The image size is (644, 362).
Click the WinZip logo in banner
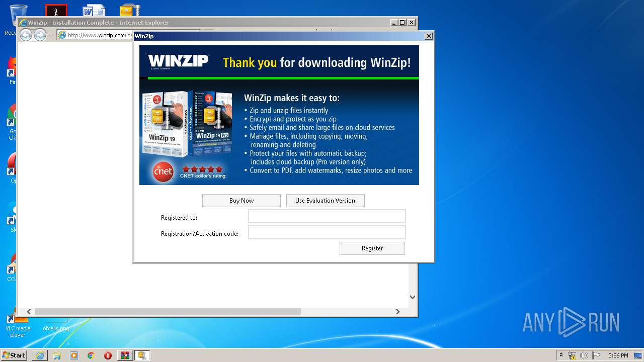point(178,62)
